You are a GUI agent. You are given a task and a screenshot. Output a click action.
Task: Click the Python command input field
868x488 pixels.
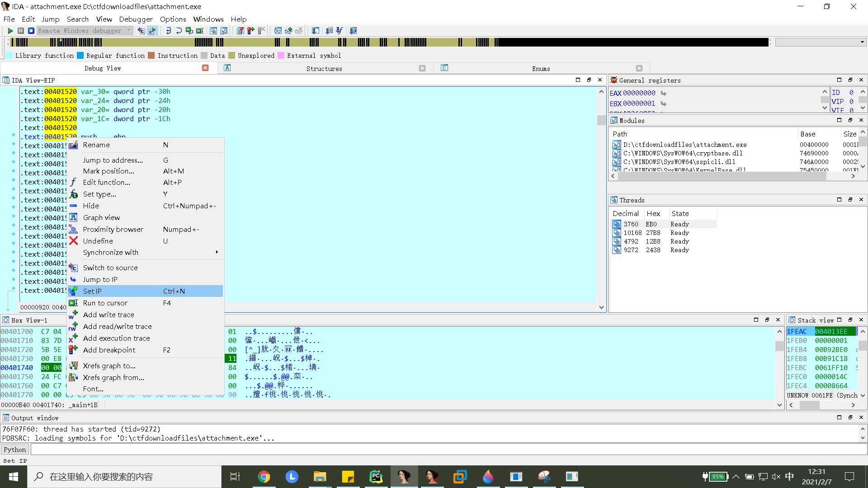[448, 449]
